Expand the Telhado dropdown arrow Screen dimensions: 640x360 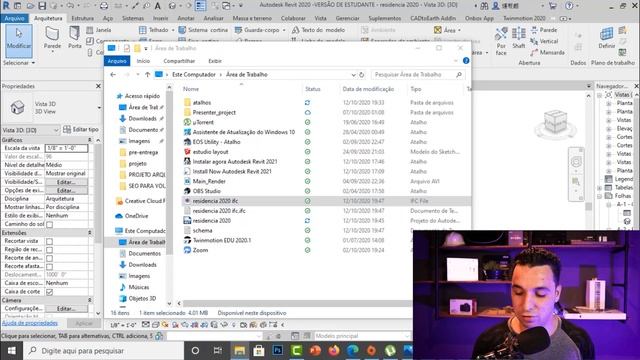pyautogui.click(x=172, y=30)
